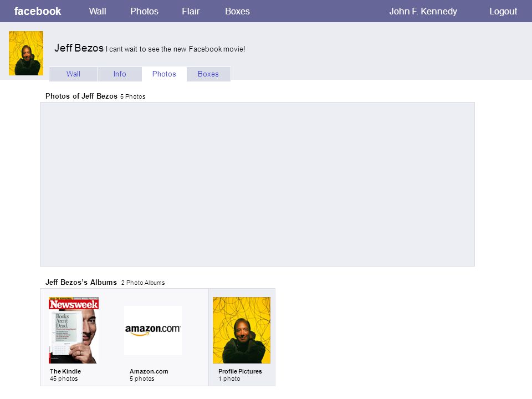Go to Flair in the top navigation
This screenshot has width=532, height=399.
191,11
